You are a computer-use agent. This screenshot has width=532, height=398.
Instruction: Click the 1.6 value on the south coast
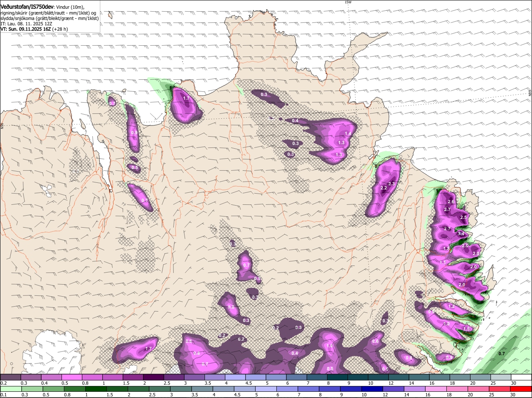coord(330,346)
